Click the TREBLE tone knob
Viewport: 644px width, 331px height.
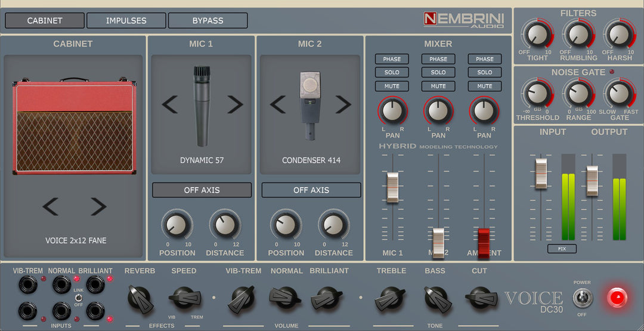coord(391,297)
